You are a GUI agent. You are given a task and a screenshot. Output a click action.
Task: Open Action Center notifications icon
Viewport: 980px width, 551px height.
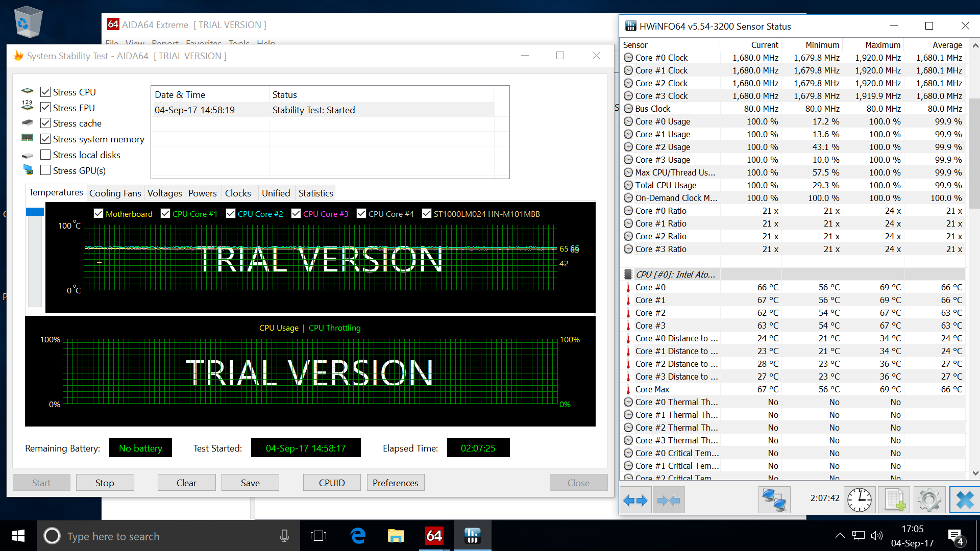[x=955, y=537]
